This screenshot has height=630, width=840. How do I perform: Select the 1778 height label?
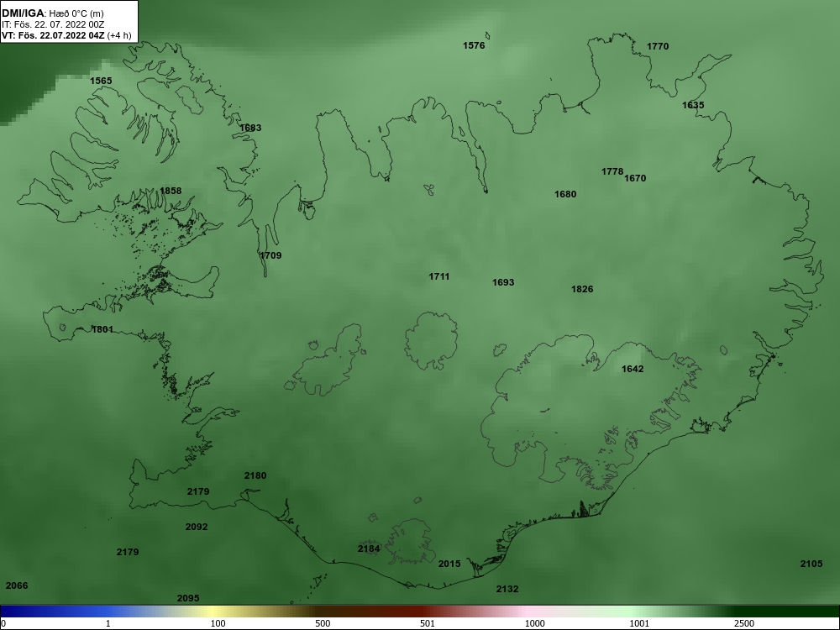tap(612, 171)
